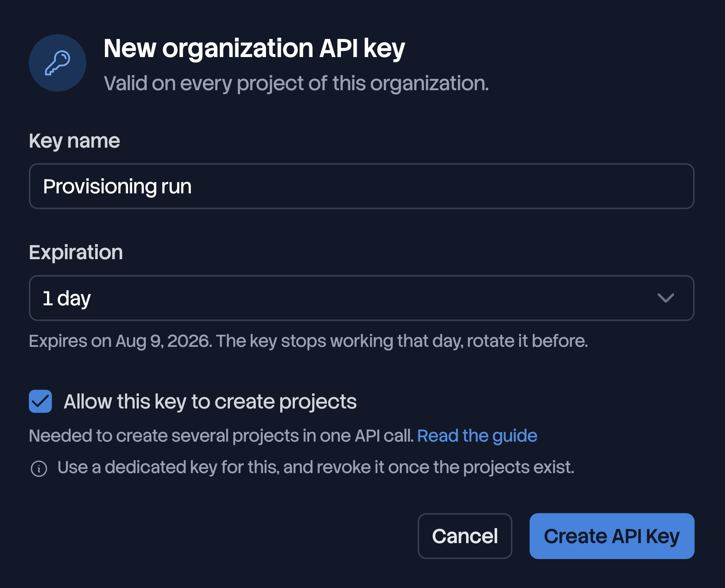Uncheck Allow this key to create projects
Viewport: 725px width, 588px height.
[x=40, y=401]
